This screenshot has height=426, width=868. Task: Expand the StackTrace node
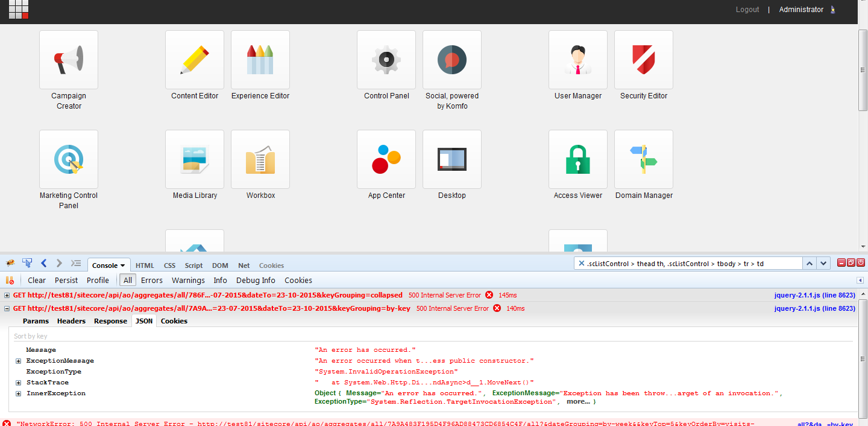point(18,382)
